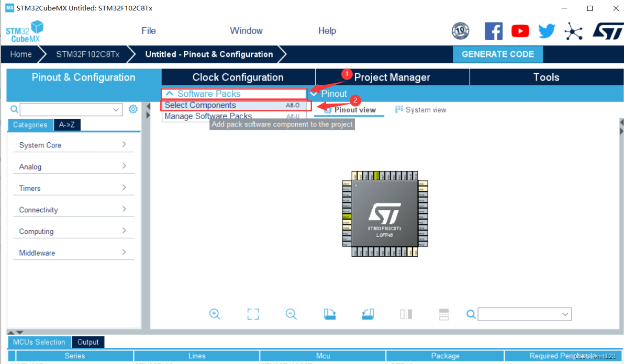Select the System view tab

click(x=421, y=110)
